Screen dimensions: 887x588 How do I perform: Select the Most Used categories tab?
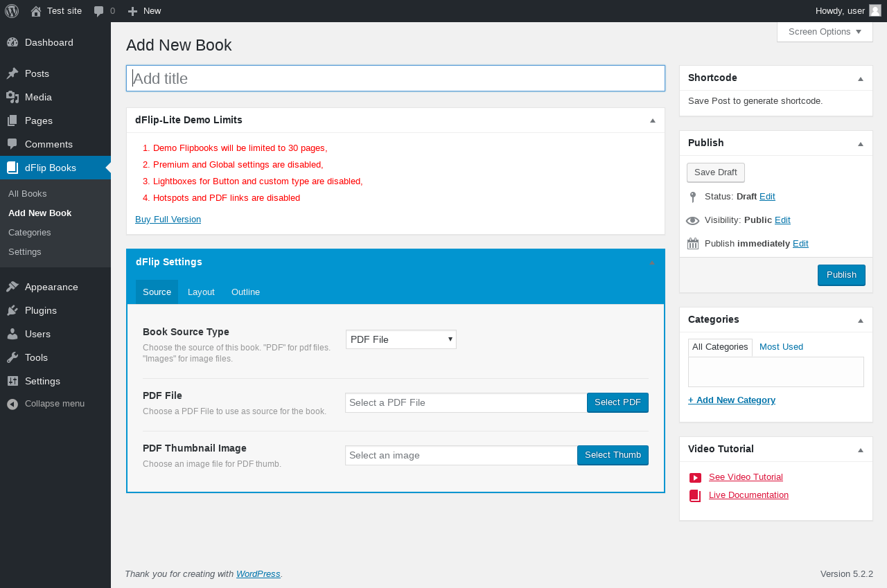point(781,347)
